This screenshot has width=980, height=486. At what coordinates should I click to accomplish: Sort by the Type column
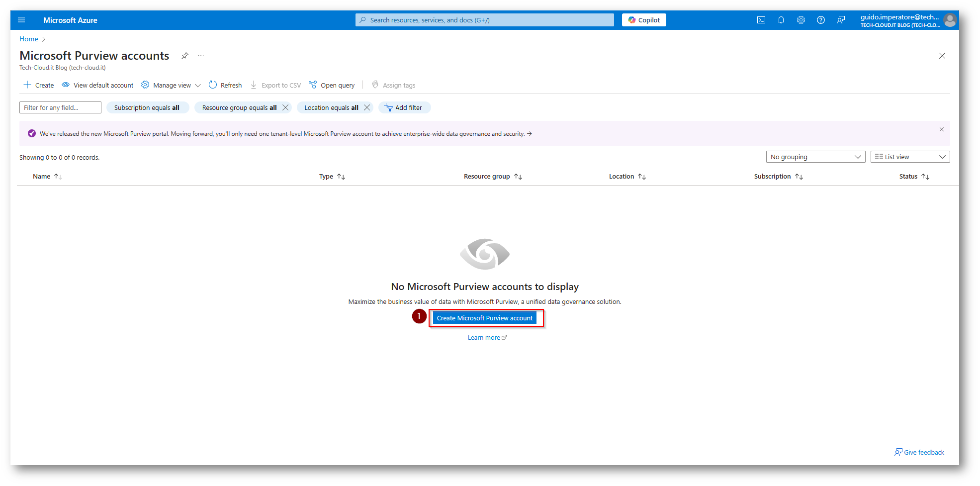pyautogui.click(x=332, y=177)
